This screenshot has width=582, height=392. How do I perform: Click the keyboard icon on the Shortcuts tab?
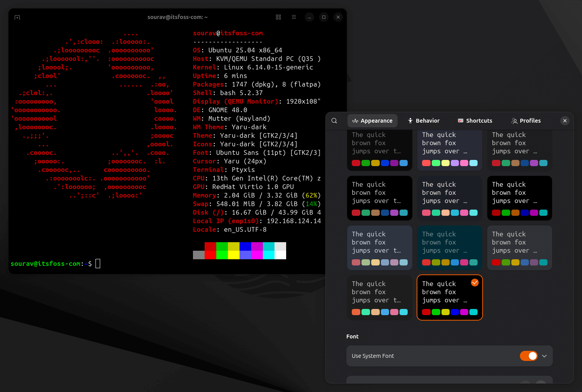(460, 121)
